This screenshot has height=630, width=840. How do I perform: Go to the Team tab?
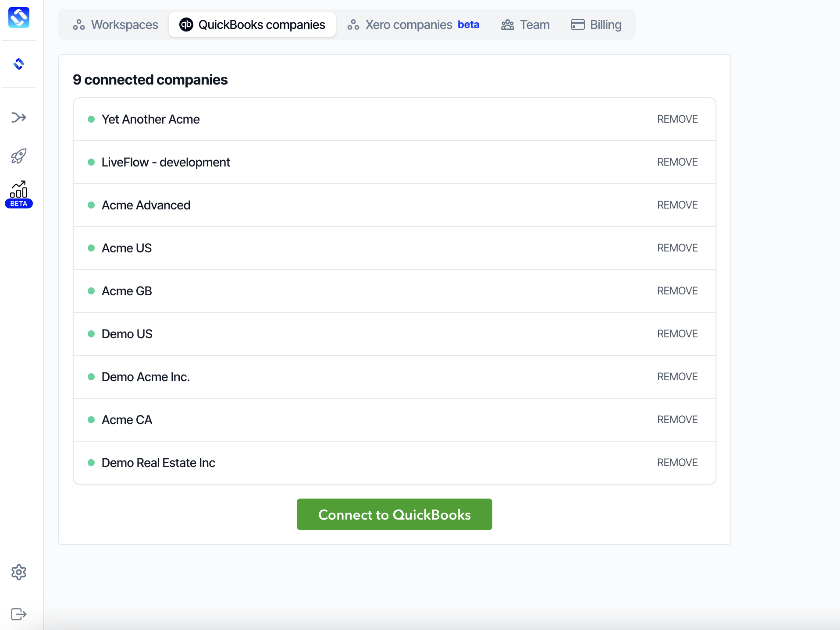(x=525, y=25)
